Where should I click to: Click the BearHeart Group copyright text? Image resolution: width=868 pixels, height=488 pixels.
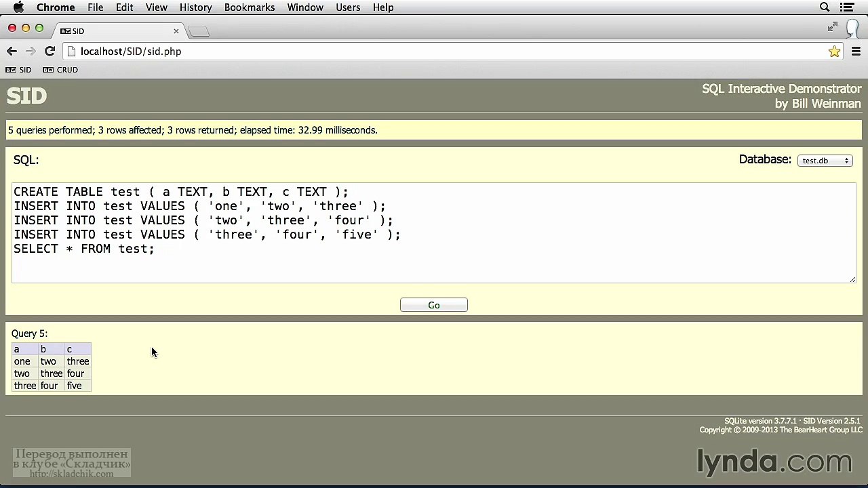(x=781, y=430)
